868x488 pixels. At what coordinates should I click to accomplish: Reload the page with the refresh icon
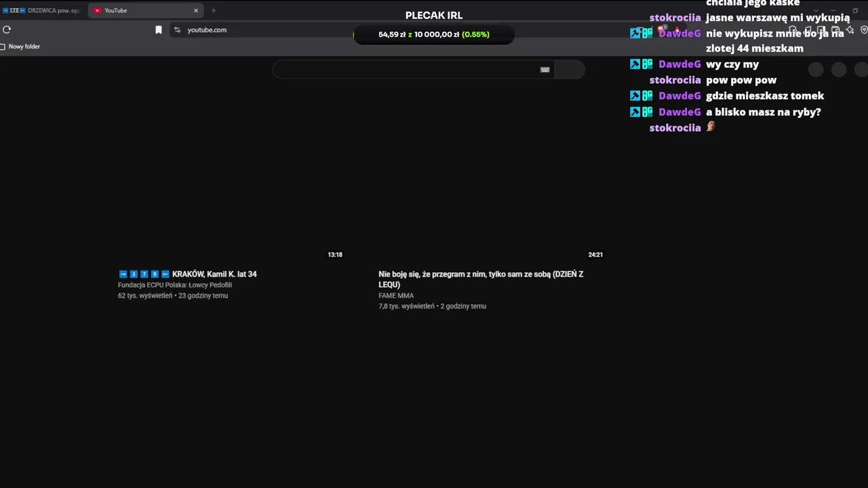coord(7,30)
